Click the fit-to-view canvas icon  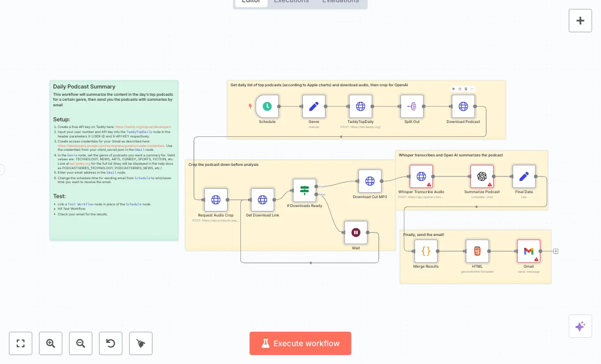coord(21,343)
